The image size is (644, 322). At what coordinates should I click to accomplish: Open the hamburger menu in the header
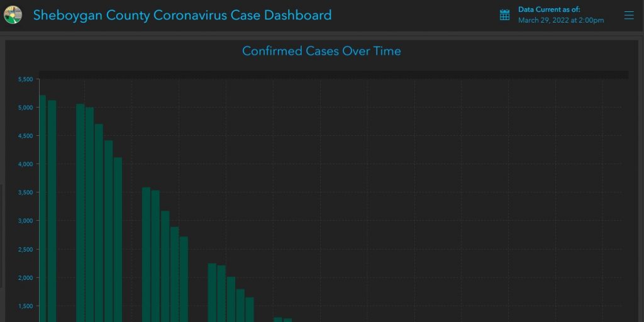click(x=629, y=15)
